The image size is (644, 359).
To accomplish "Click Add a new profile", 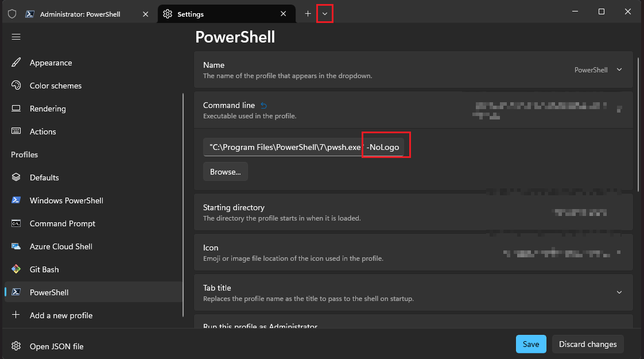I will click(94, 315).
